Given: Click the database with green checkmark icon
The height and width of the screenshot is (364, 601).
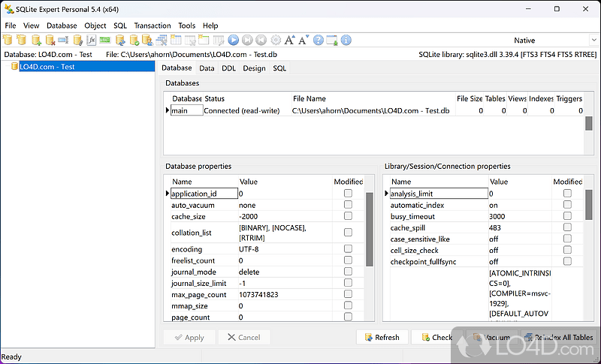Looking at the screenshot, I should (x=134, y=40).
